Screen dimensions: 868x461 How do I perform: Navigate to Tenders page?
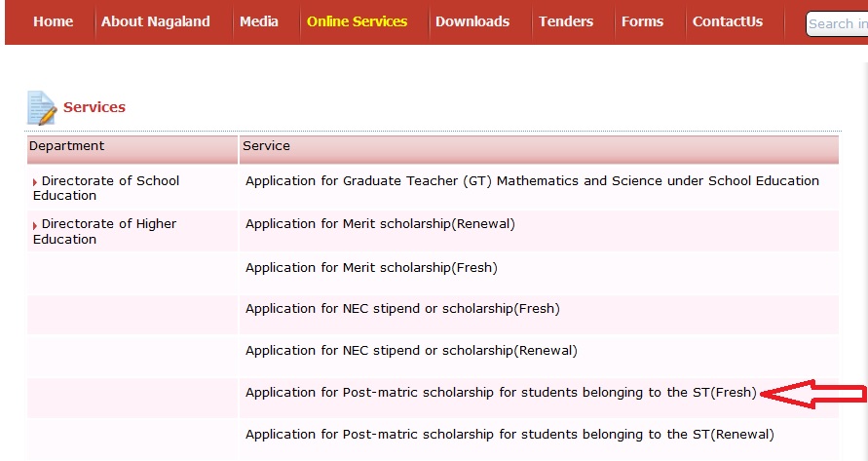(x=565, y=21)
